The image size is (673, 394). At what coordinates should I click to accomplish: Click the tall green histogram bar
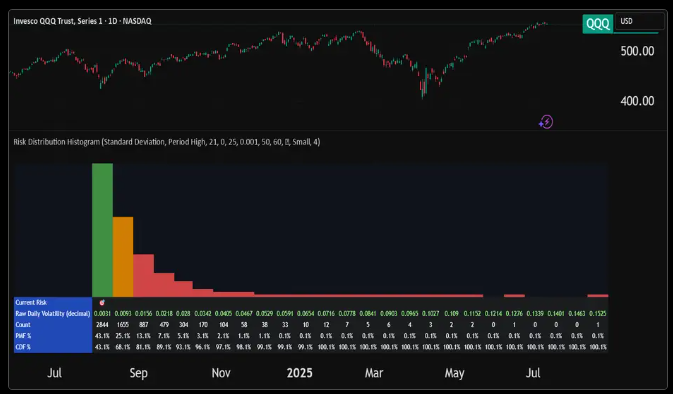(103, 230)
